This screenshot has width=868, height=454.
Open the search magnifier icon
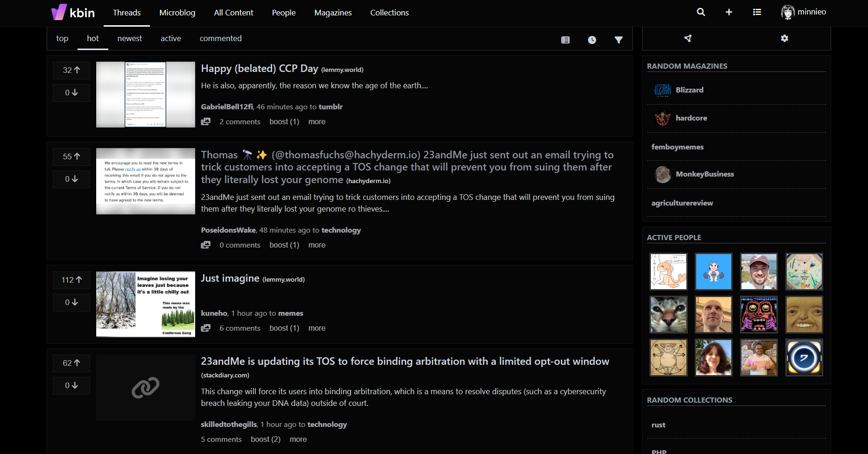coord(701,12)
